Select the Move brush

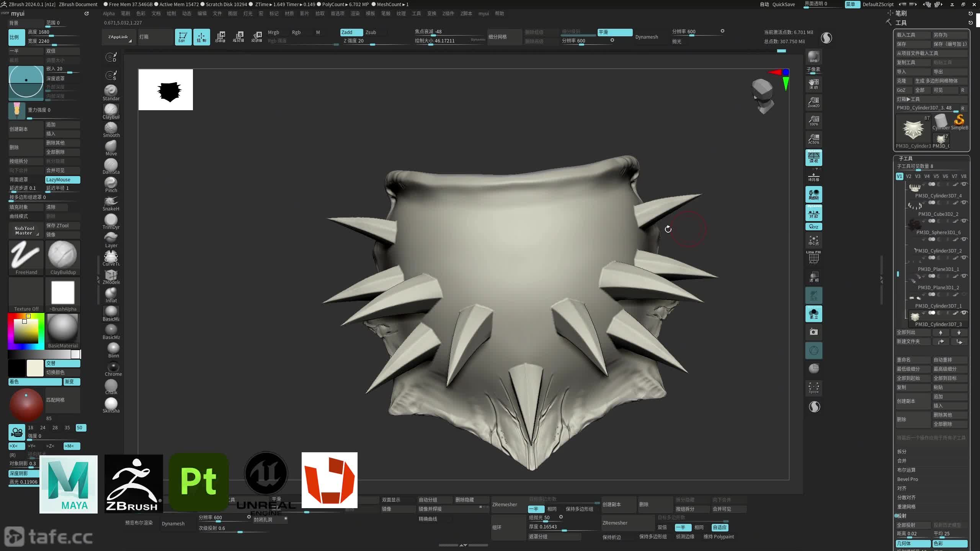111,147
